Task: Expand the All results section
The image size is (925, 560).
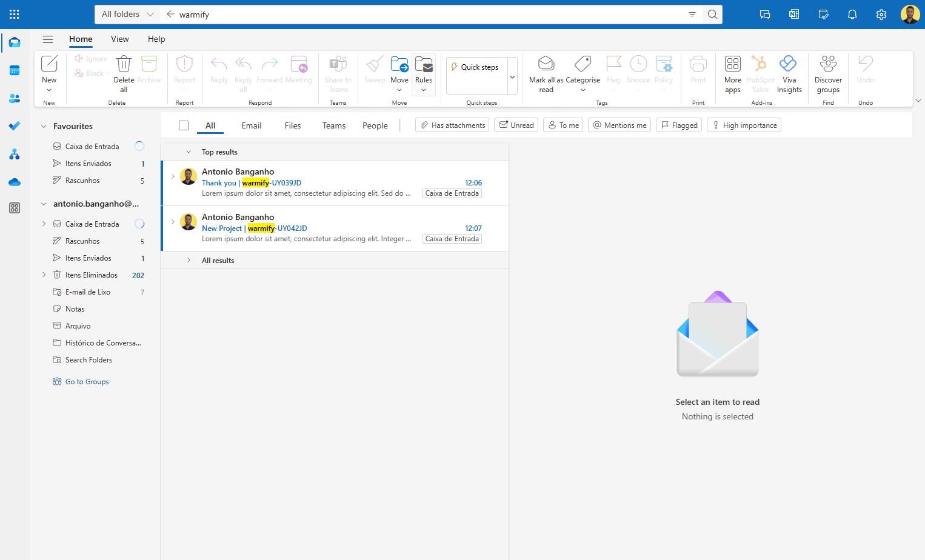Action: click(189, 261)
